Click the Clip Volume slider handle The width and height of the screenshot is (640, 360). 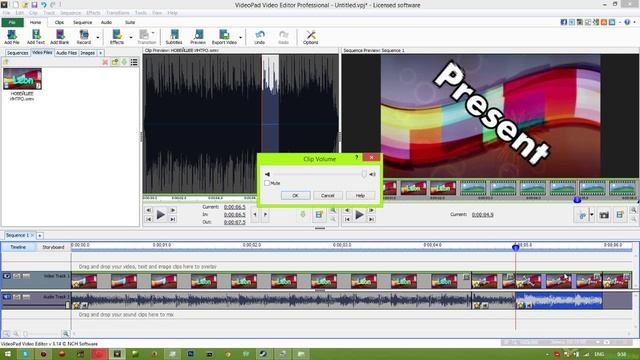click(364, 174)
